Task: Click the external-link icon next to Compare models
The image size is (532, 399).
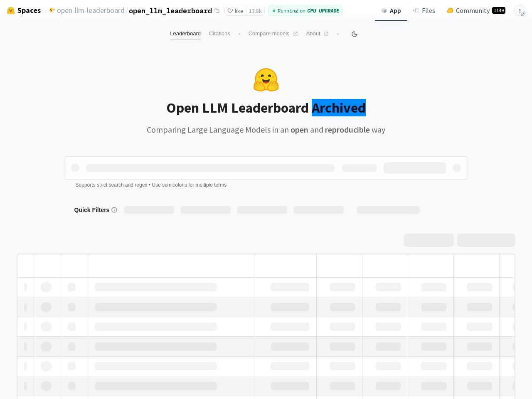Action: [296, 33]
